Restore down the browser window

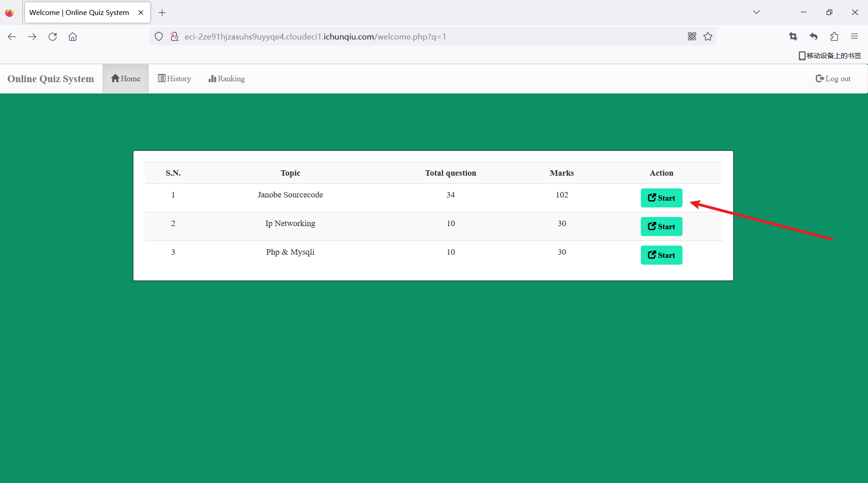click(829, 12)
